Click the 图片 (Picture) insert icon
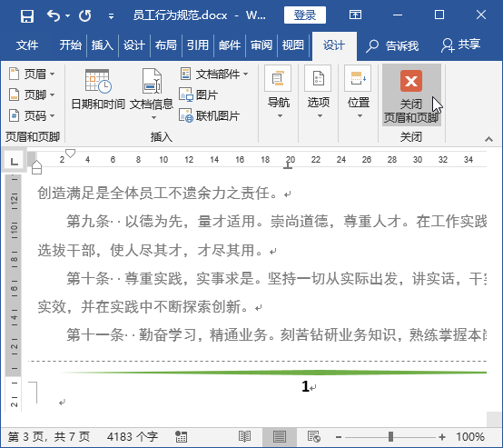Viewport: 503px width, 448px height. click(x=186, y=95)
